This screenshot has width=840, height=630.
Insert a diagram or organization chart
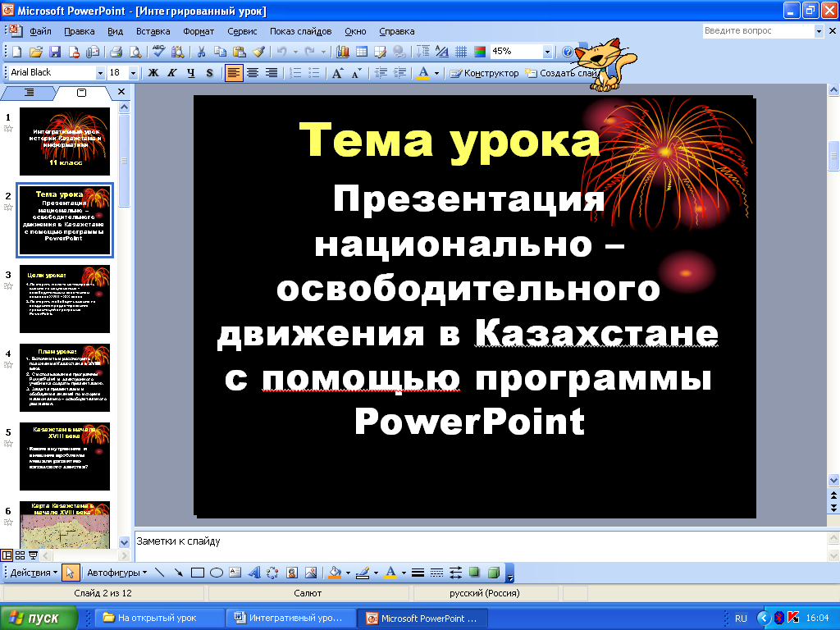pyautogui.click(x=272, y=573)
